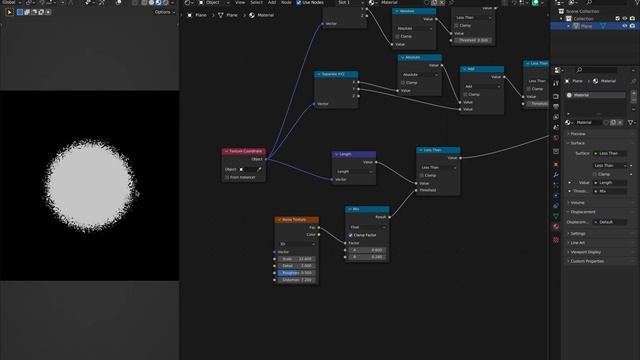The height and width of the screenshot is (360, 640).
Task: Open the View menu in node editor
Action: 240,2
